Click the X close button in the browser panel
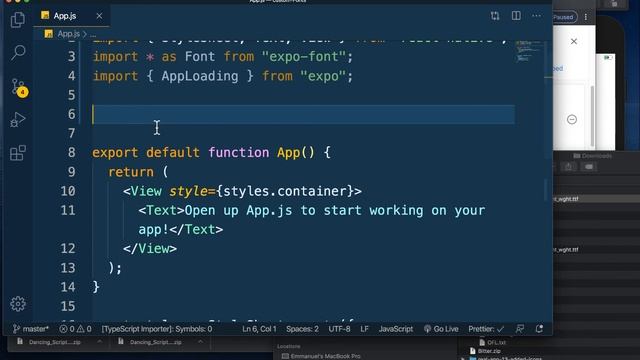640x360 pixels. pyautogui.click(x=574, y=41)
